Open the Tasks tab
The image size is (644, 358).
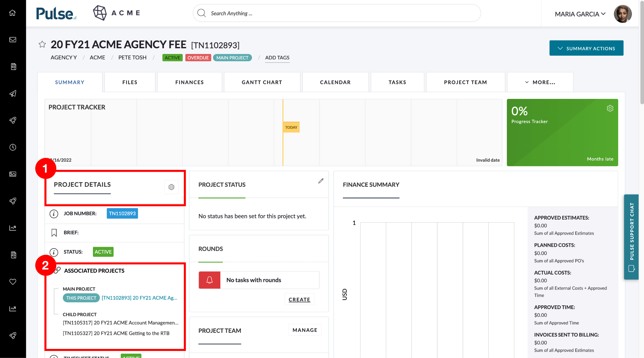click(x=397, y=82)
